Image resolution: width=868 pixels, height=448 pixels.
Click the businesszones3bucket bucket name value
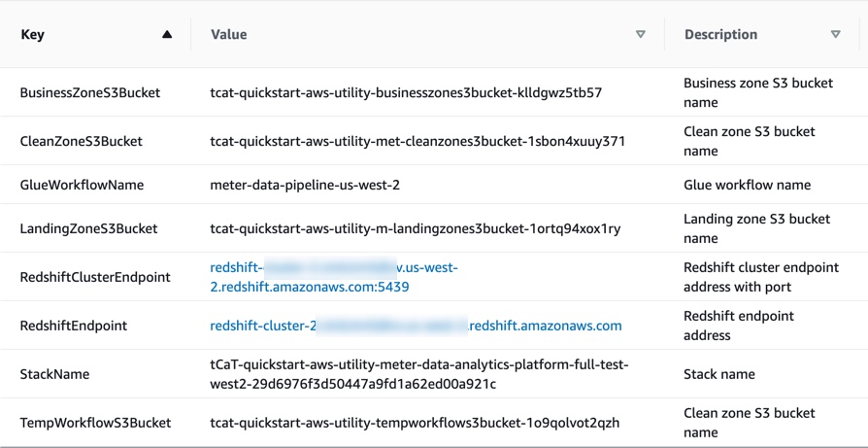pyautogui.click(x=406, y=92)
